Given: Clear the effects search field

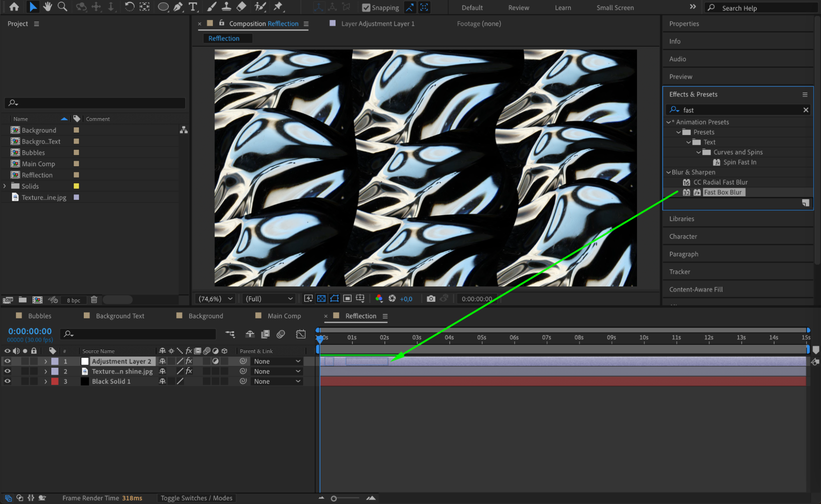Looking at the screenshot, I should click(x=805, y=110).
